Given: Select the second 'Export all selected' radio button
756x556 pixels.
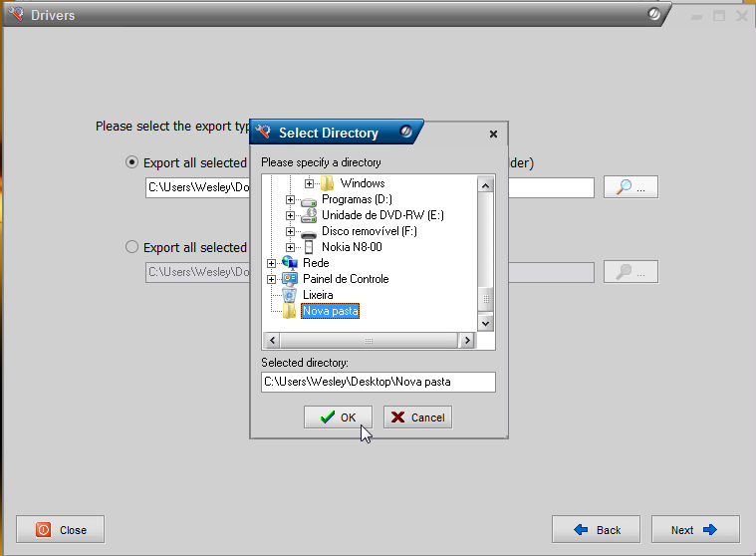Looking at the screenshot, I should (132, 247).
